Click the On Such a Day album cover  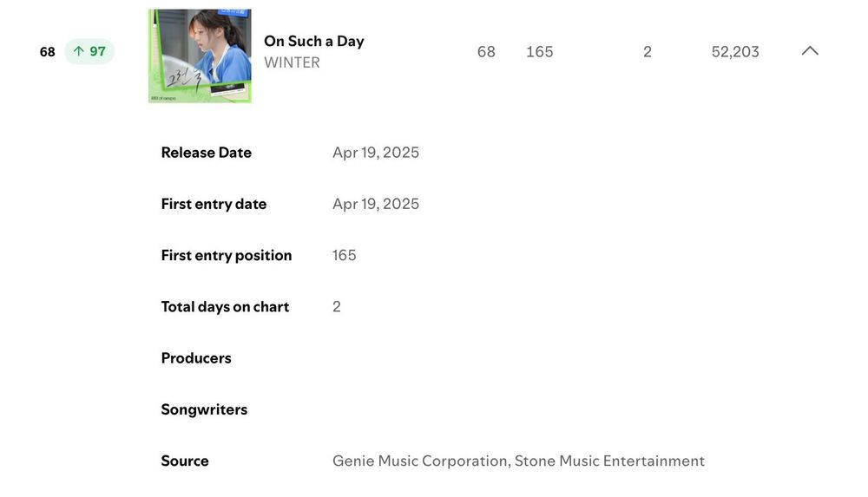[x=200, y=56]
